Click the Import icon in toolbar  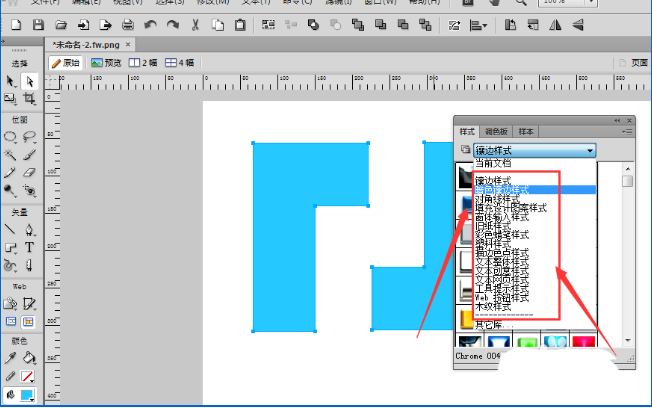(x=83, y=25)
